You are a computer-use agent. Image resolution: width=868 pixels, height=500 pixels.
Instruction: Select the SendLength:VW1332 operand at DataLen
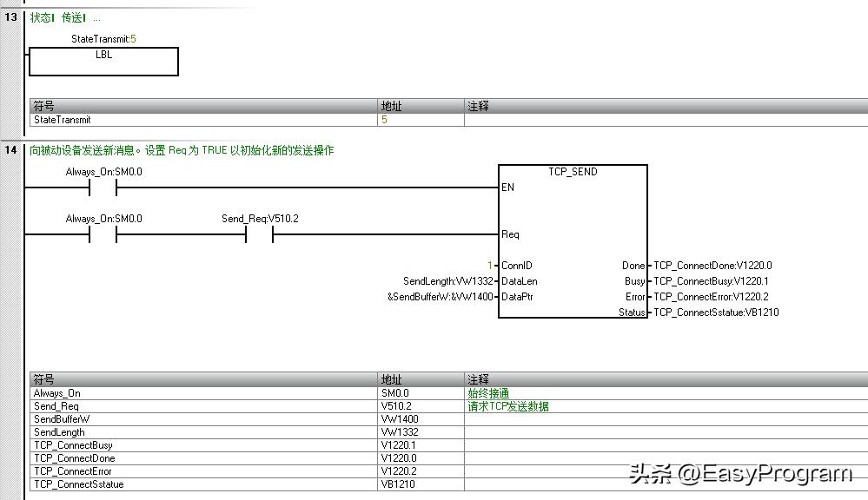coord(447,281)
